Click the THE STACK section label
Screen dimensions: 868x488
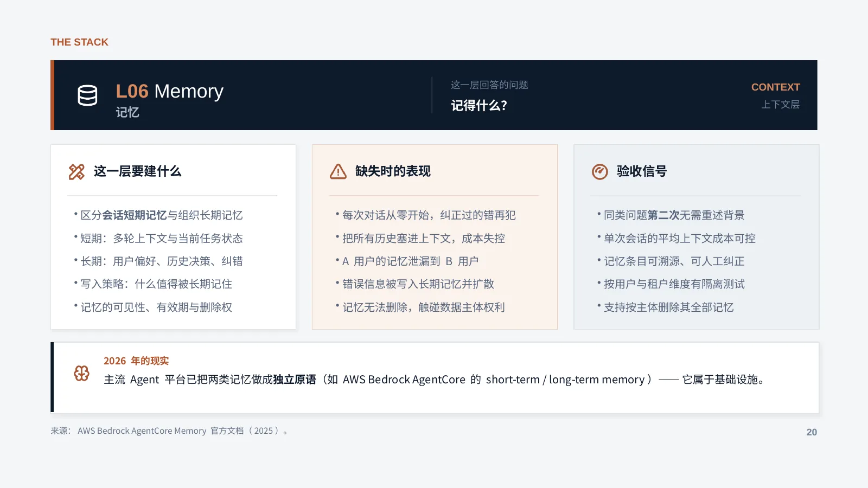pyautogui.click(x=79, y=42)
